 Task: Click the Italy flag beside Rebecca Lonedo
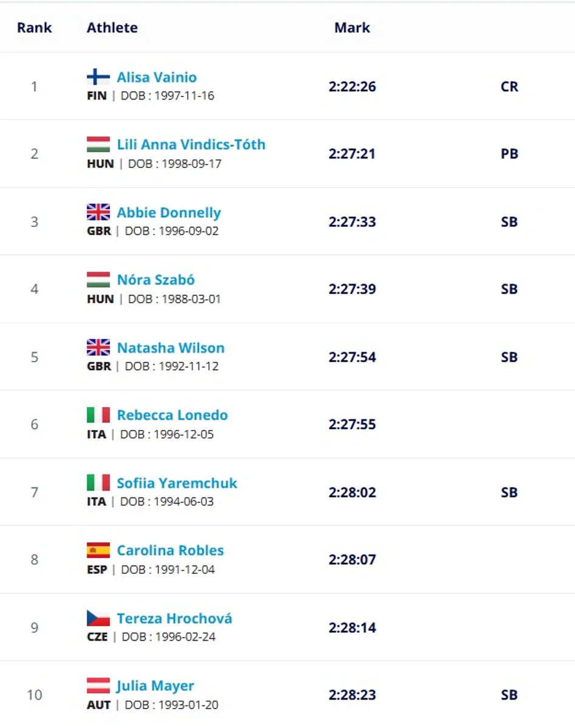[x=98, y=415]
